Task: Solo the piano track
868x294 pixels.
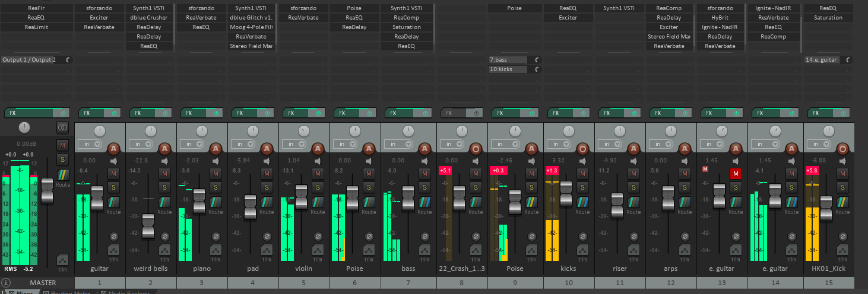Action: pos(216,187)
